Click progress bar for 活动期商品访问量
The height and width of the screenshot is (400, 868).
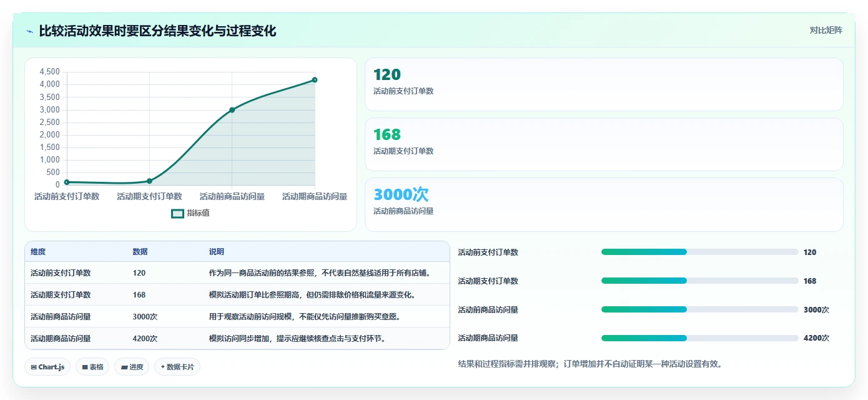pos(699,338)
